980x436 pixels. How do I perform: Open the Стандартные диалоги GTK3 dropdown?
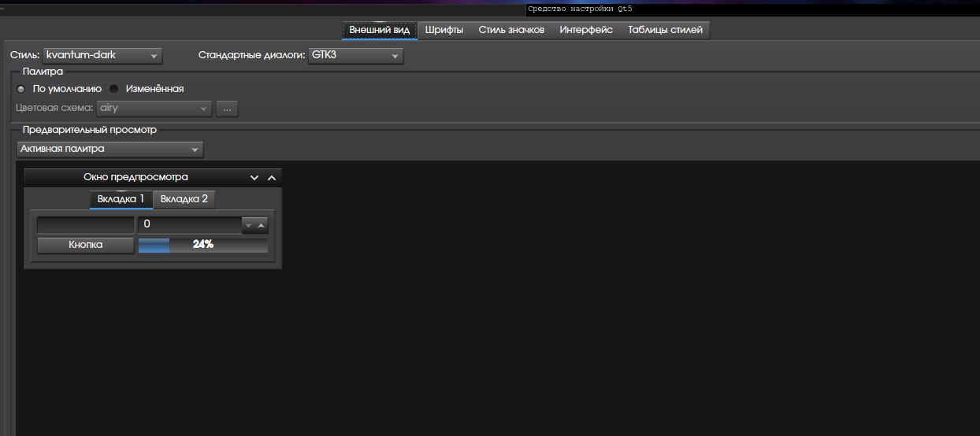(x=356, y=56)
